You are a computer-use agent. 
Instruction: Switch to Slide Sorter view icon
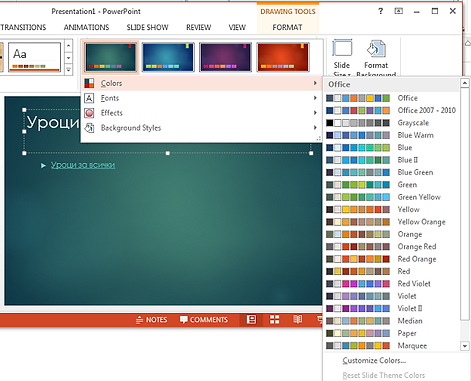tap(274, 320)
